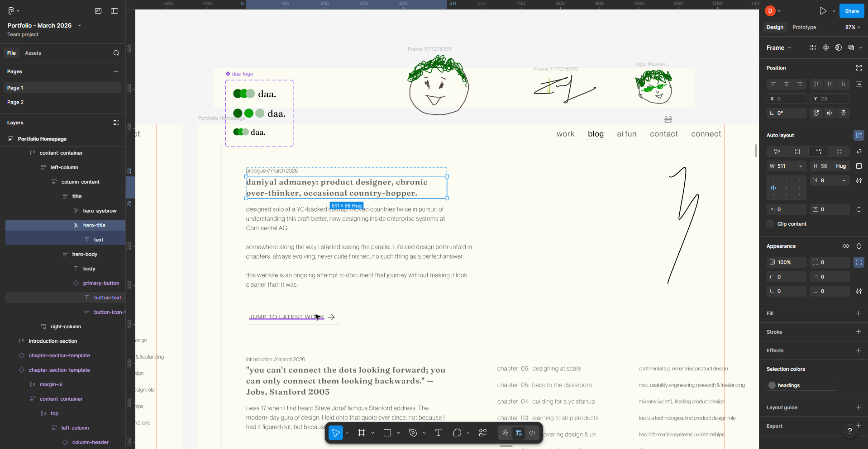868x449 pixels.
Task: Click the help question mark button
Action: pos(850,431)
